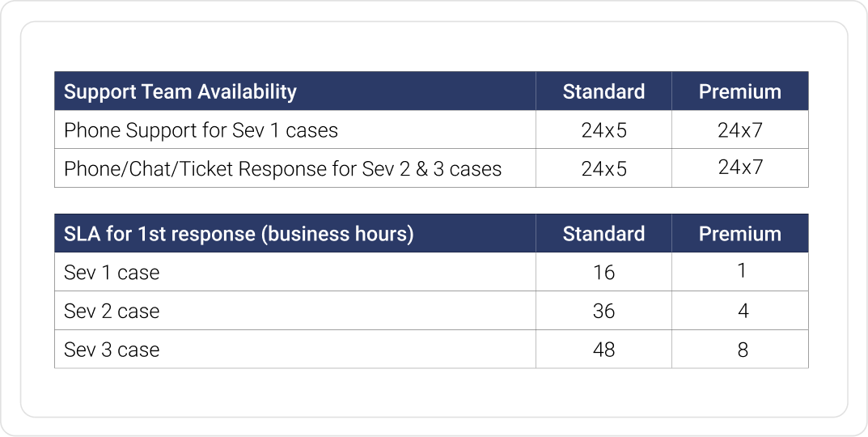Select Phone/Chat/Ticket Response for Sev 2 & 3 label
Image resolution: width=868 pixels, height=437 pixels.
282,169
